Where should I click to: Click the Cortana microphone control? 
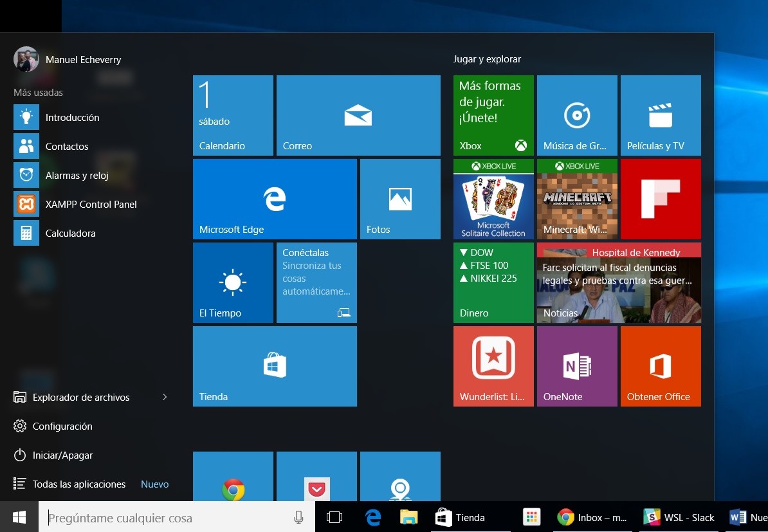pos(298,517)
